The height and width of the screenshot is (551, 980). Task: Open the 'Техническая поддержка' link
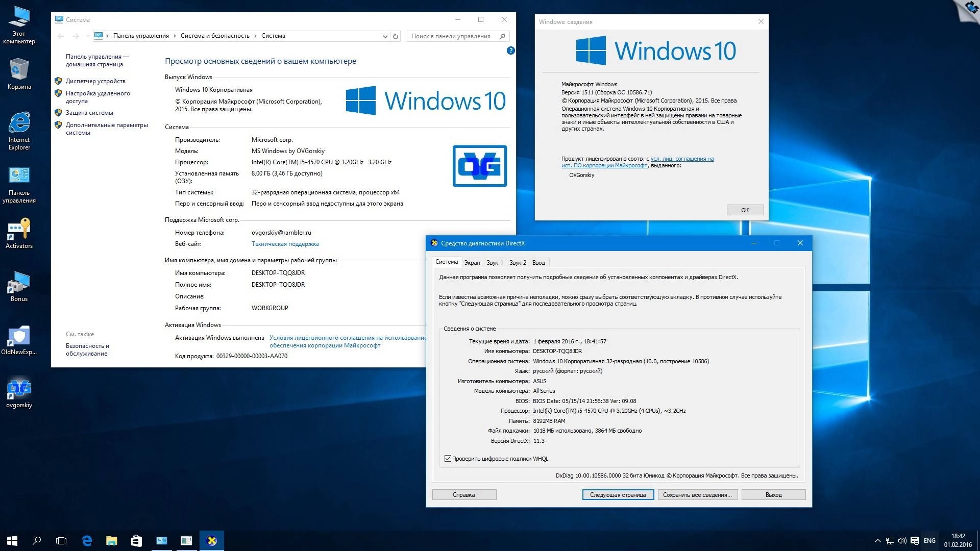click(x=285, y=244)
